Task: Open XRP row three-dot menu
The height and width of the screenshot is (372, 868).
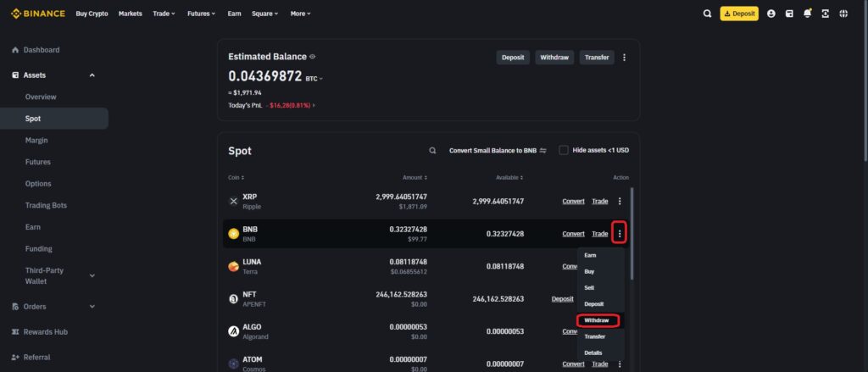Action: point(620,202)
